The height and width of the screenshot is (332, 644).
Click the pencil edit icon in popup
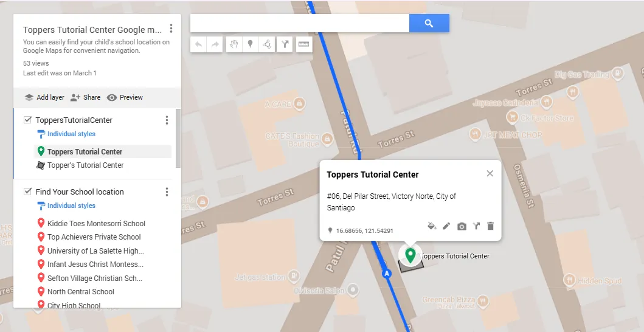click(446, 226)
